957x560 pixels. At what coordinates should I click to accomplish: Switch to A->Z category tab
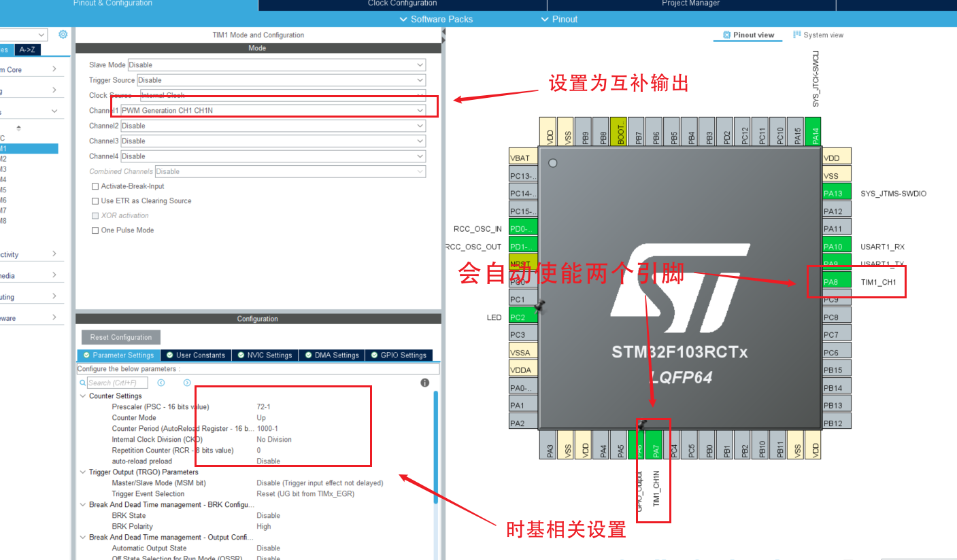[x=28, y=50]
